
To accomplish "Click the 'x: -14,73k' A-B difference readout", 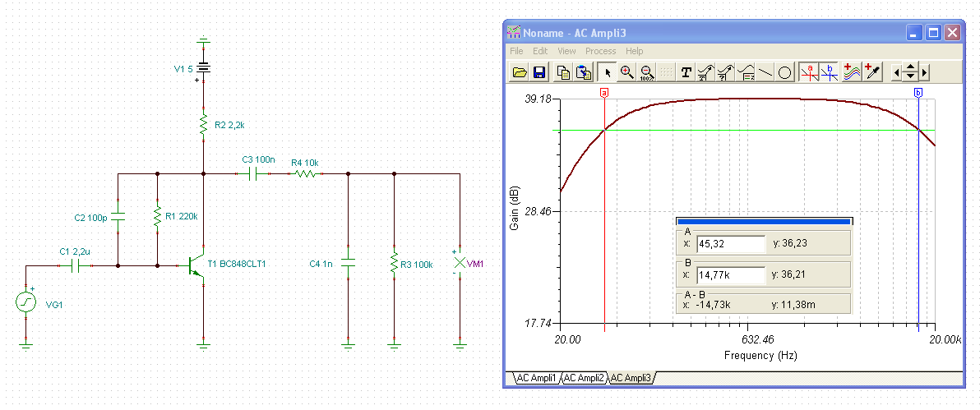I will tap(709, 305).
